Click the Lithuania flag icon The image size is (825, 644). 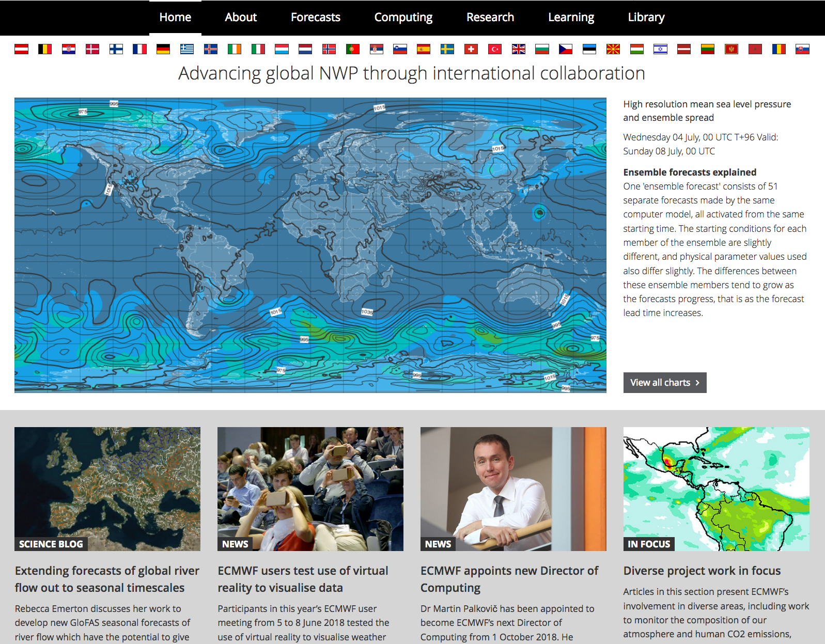(x=708, y=49)
